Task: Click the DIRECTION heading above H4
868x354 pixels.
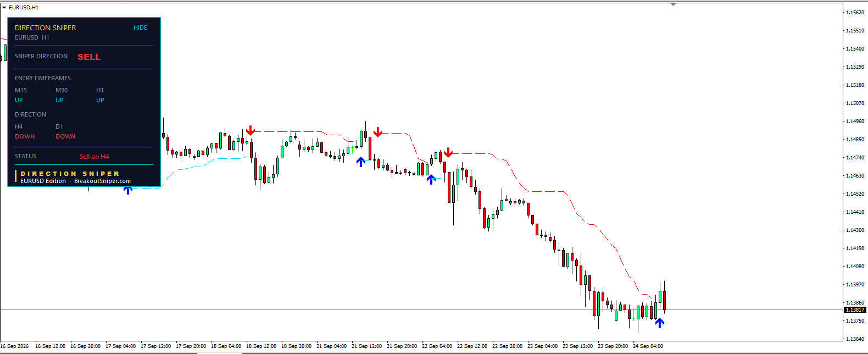Action: [x=31, y=114]
